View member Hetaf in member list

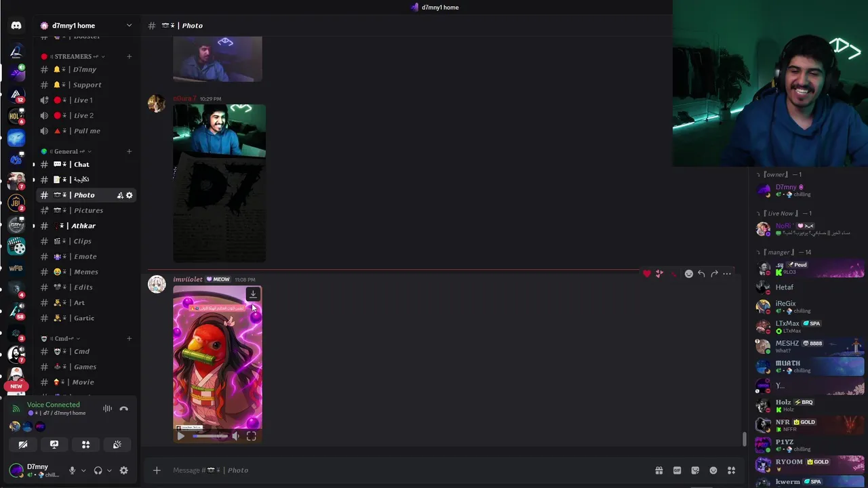point(811,287)
